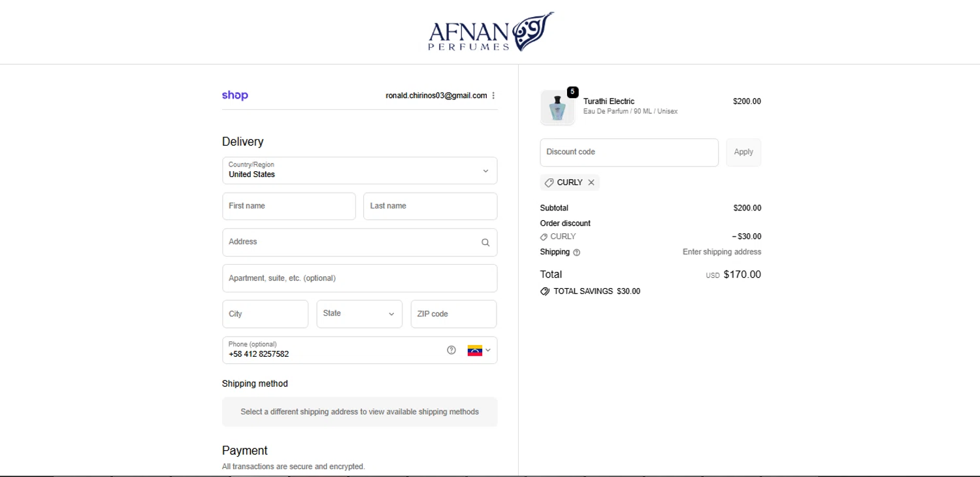Open account options menu beside the email
The width and height of the screenshot is (980, 477).
493,95
